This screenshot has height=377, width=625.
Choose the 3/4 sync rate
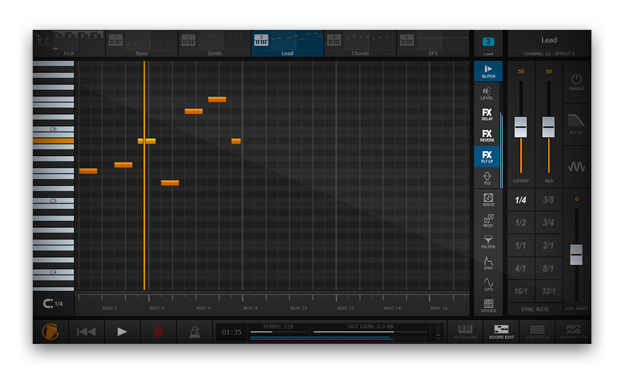click(x=548, y=223)
